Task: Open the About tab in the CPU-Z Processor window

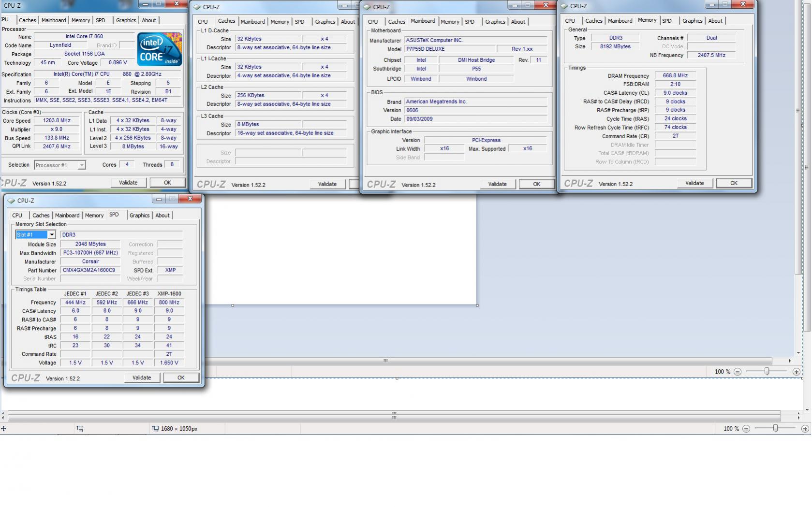Action: (149, 20)
